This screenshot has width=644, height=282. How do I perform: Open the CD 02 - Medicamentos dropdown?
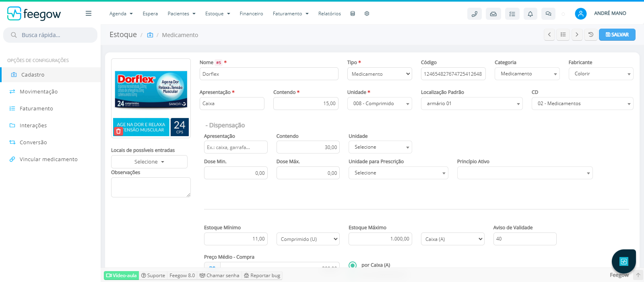[582, 104]
